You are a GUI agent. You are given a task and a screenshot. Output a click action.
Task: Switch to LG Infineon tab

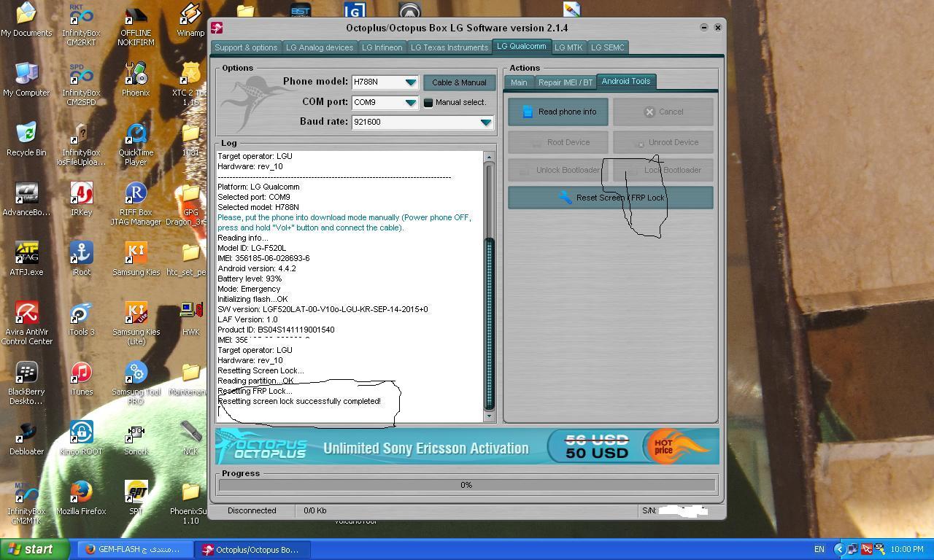(x=382, y=47)
